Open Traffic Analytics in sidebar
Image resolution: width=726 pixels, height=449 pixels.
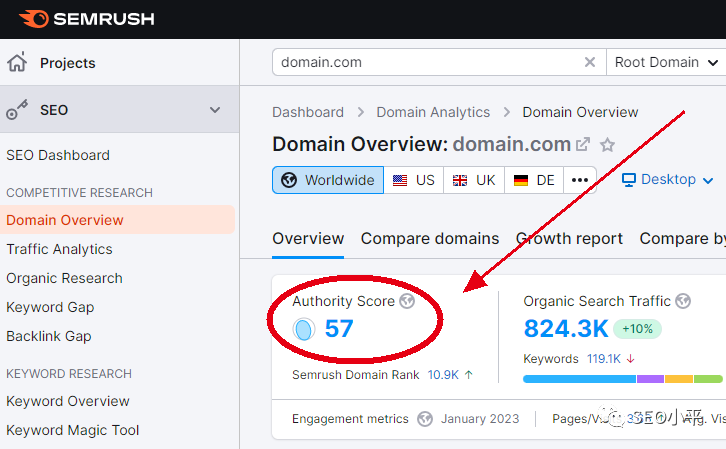(59, 249)
